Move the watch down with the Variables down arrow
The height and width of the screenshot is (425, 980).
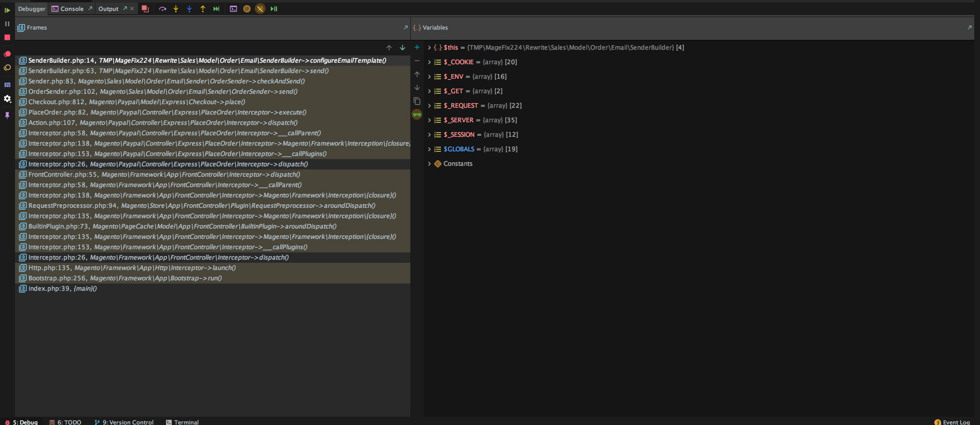[417, 88]
